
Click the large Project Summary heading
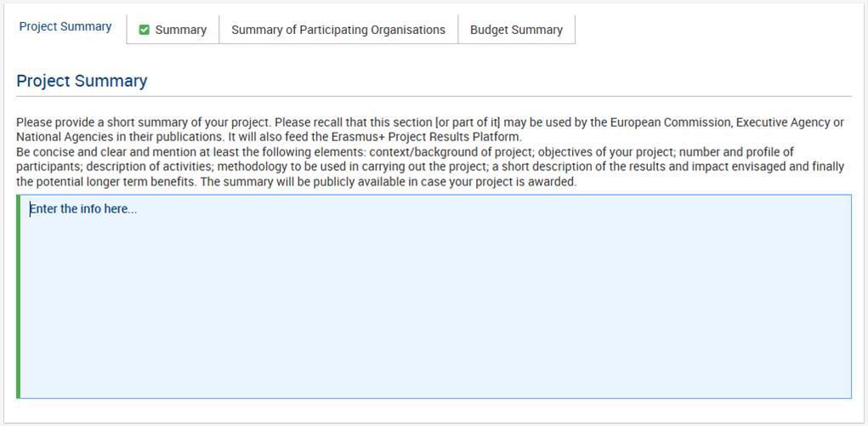tap(82, 81)
